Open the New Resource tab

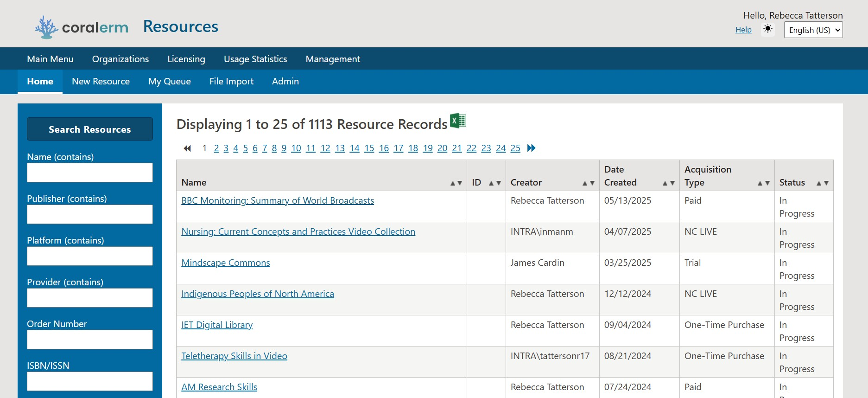click(x=101, y=82)
